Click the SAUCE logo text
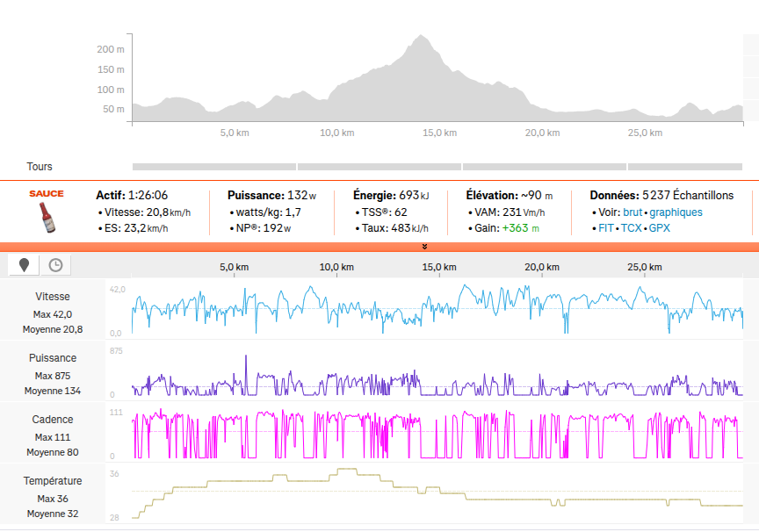Screen dimensions: 759x532 click(47, 193)
